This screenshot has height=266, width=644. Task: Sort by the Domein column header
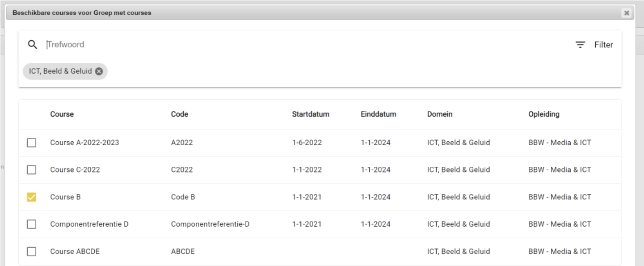(440, 114)
